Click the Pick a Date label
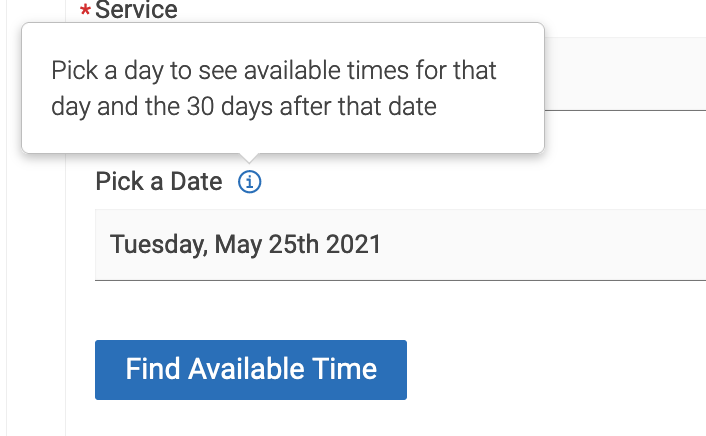Image resolution: width=706 pixels, height=436 pixels. click(159, 182)
